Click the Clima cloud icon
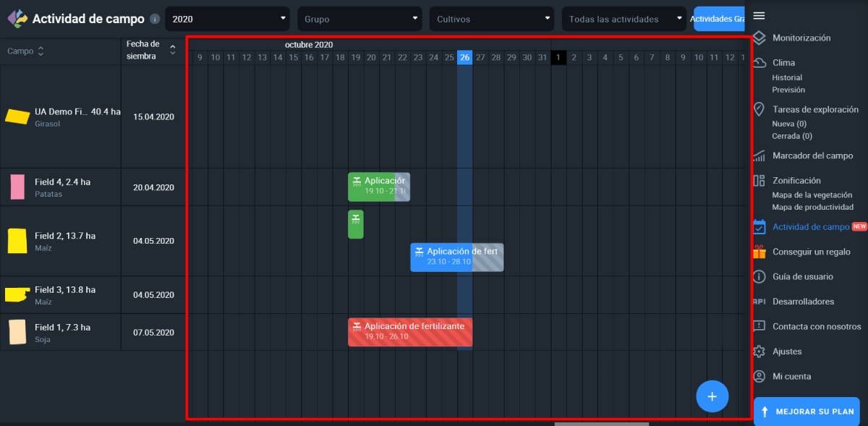 pyautogui.click(x=759, y=63)
